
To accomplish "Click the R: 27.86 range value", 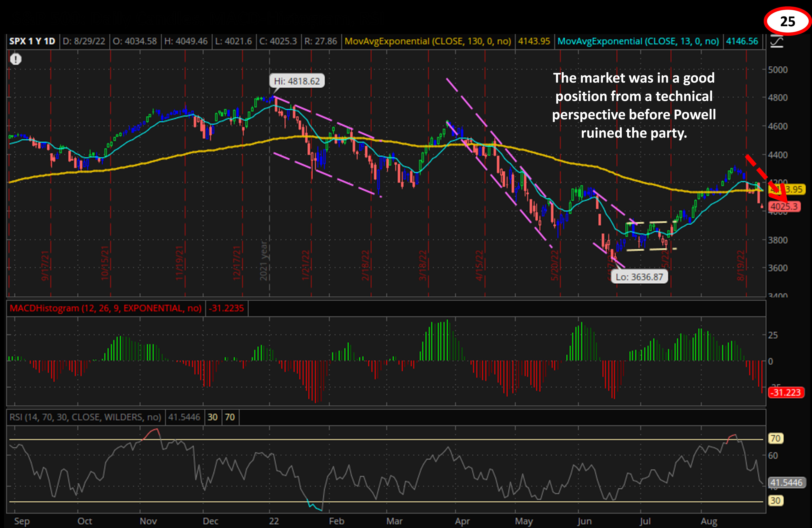I will (321, 41).
